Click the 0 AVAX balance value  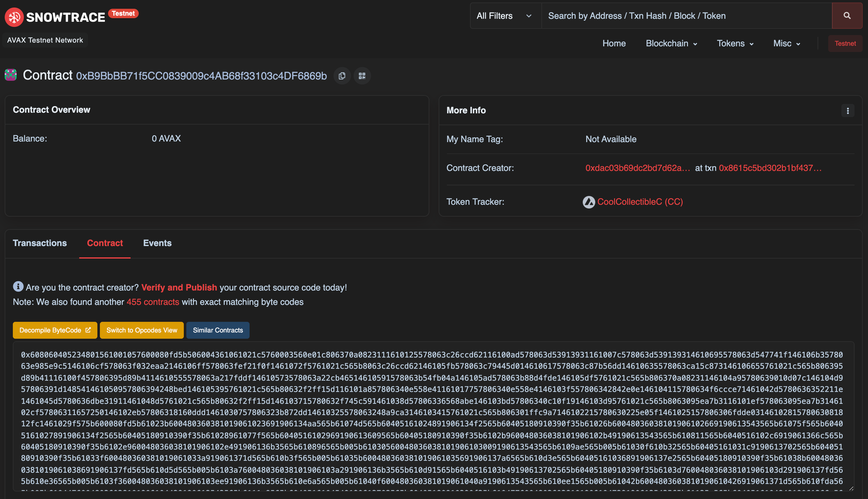point(166,138)
